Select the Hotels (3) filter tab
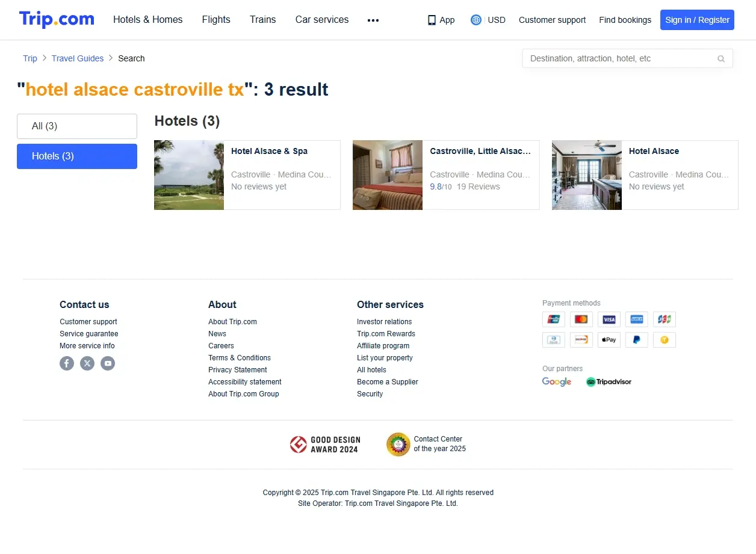Image resolution: width=756 pixels, height=554 pixels. [77, 156]
